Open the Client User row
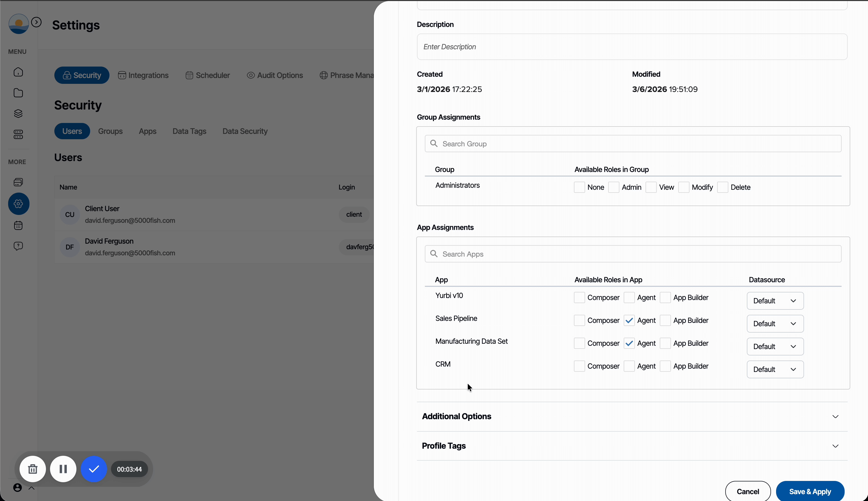The height and width of the screenshot is (501, 868). 214,214
